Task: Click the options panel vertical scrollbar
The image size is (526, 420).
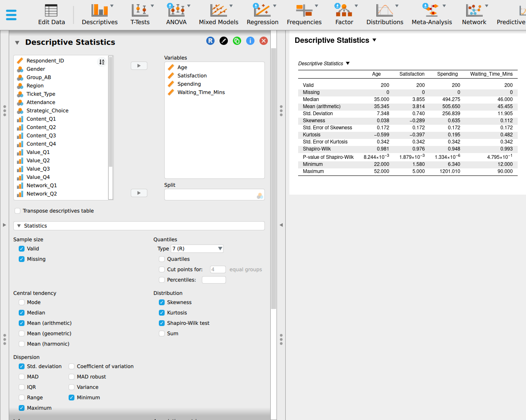Action: pos(274,179)
